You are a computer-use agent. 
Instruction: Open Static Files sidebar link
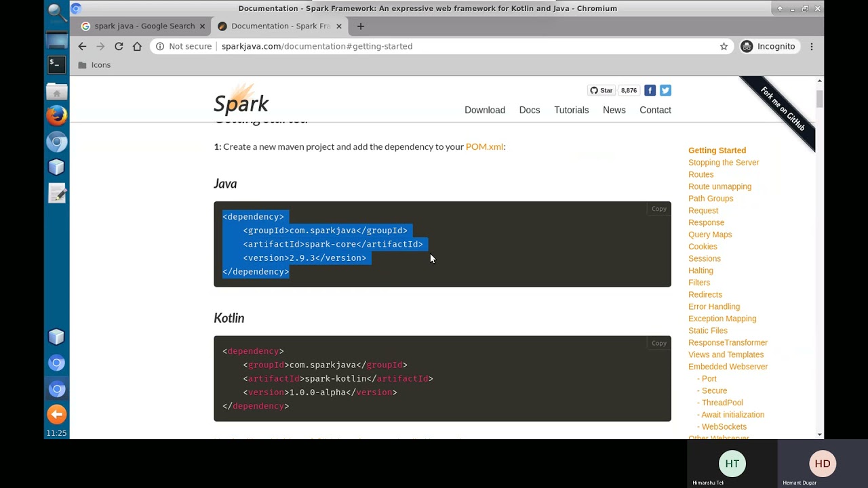pyautogui.click(x=708, y=331)
